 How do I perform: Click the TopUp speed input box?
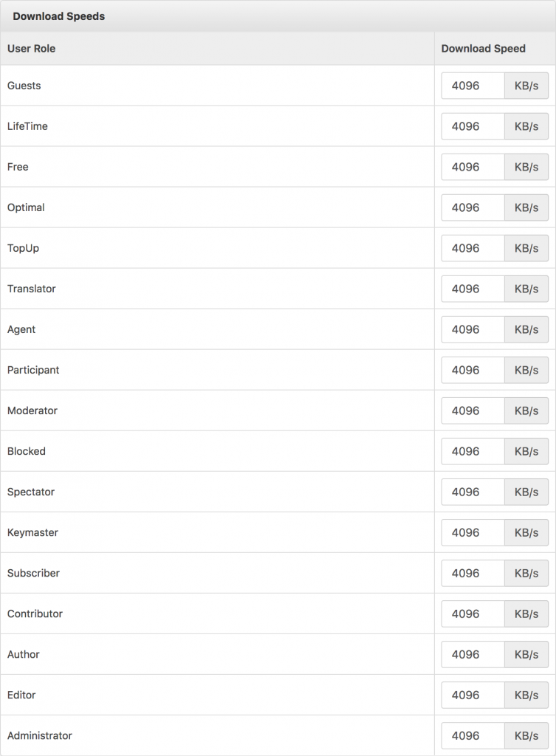[x=472, y=248]
